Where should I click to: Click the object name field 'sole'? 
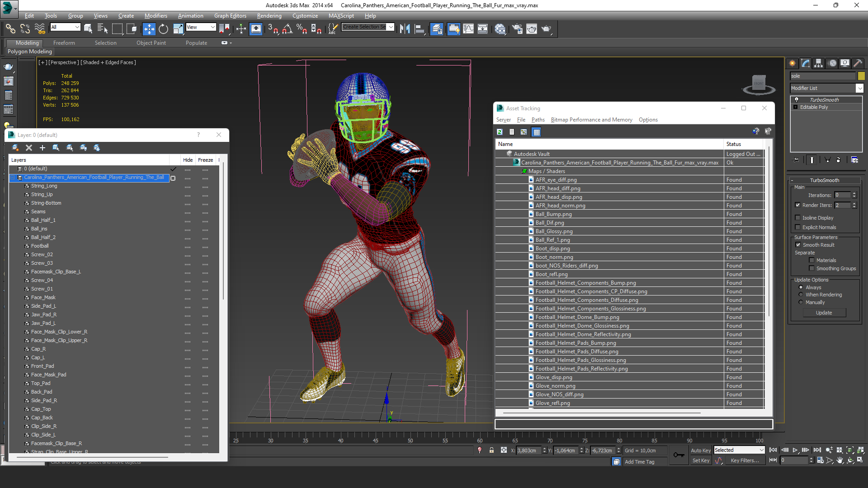pos(823,76)
